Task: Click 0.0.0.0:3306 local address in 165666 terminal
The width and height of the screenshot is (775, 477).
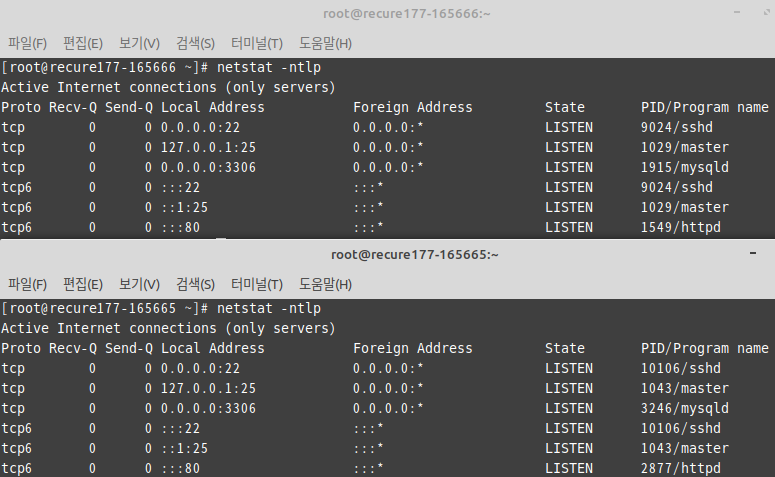Action: [209, 168]
